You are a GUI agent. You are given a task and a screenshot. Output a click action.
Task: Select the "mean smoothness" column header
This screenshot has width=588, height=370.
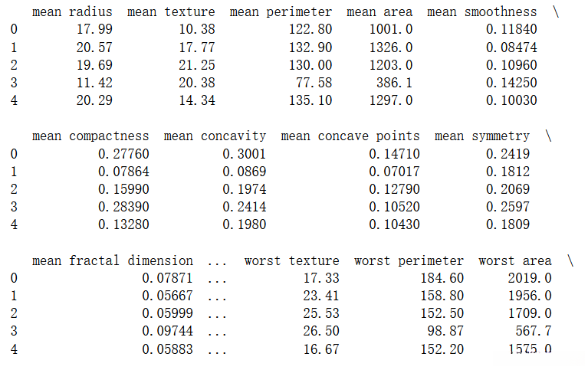point(481,11)
